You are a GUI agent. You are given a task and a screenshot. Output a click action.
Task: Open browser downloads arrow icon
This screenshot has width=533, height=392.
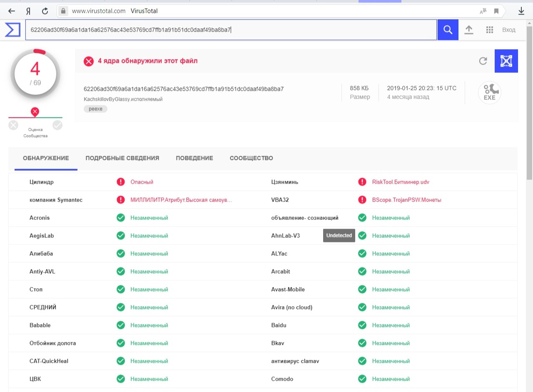pos(521,11)
